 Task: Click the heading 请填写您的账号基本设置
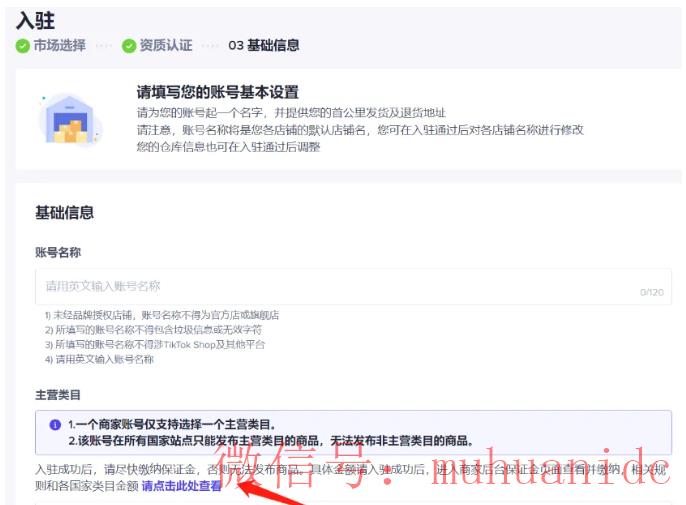tap(217, 92)
